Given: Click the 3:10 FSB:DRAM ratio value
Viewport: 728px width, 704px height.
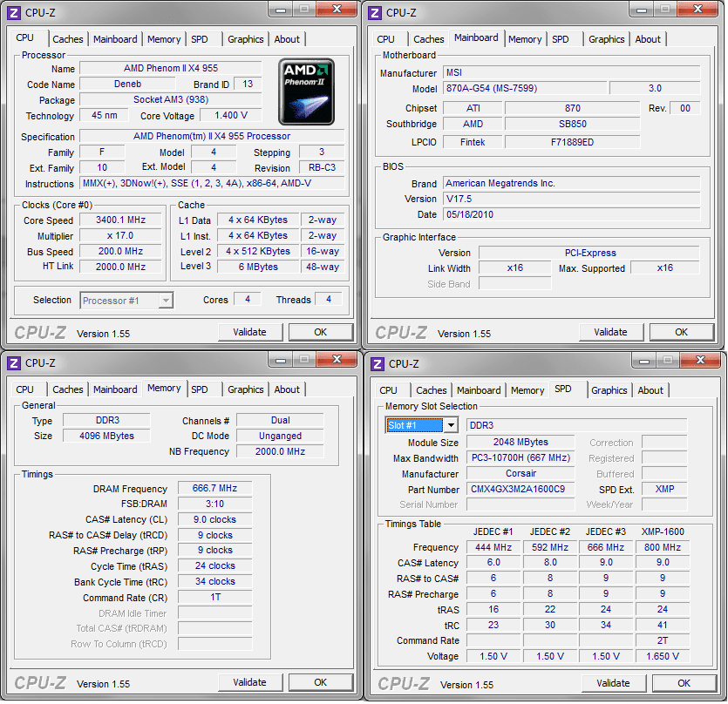Looking at the screenshot, I should pyautogui.click(x=215, y=504).
